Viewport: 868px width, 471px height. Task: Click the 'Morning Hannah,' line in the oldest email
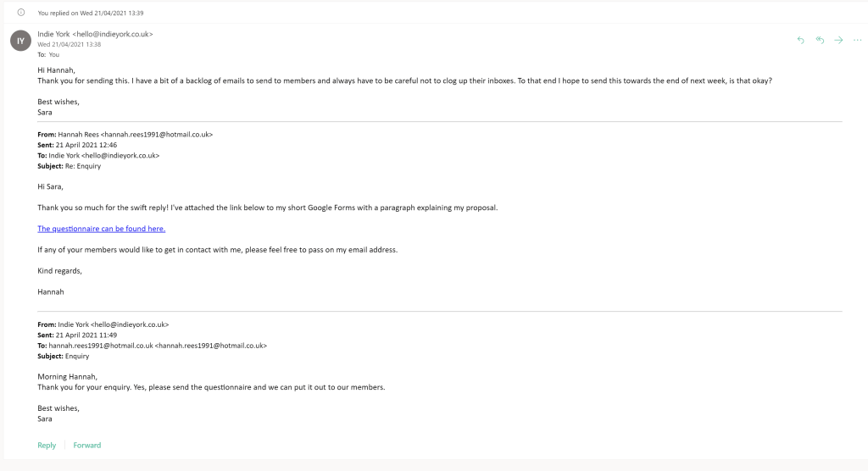click(68, 376)
